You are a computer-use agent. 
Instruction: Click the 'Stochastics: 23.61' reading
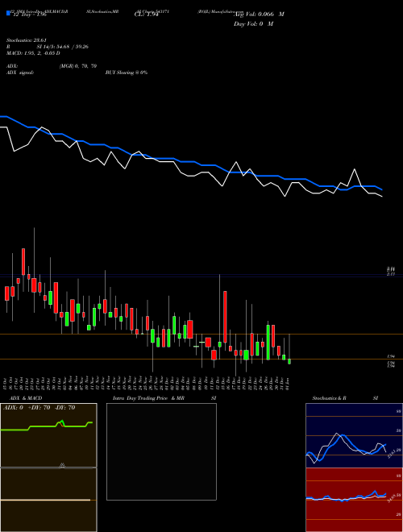pos(26,40)
